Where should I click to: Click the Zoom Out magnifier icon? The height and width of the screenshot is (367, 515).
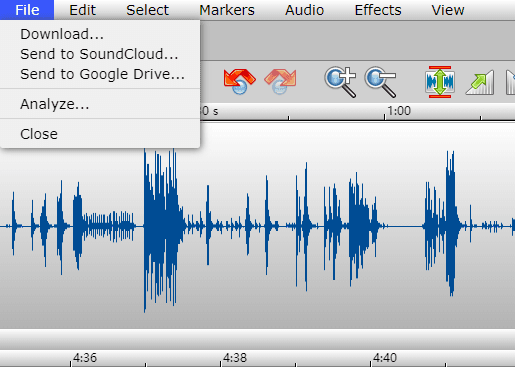pos(381,82)
